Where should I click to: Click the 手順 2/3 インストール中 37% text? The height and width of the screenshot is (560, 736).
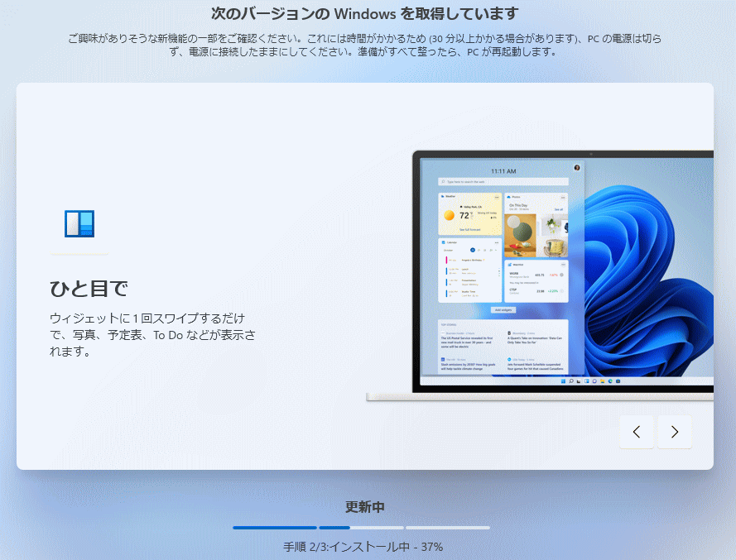click(363, 547)
